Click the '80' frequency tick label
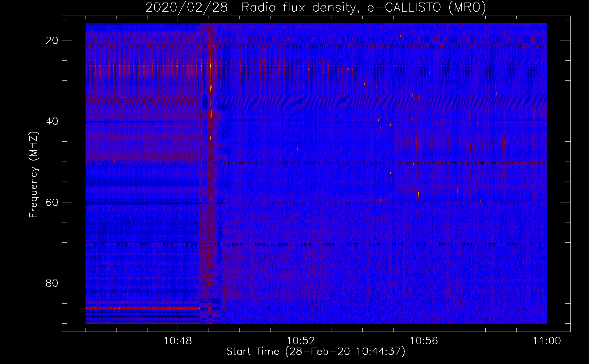Image resolution: width=589 pixels, height=364 pixels. coord(52,283)
